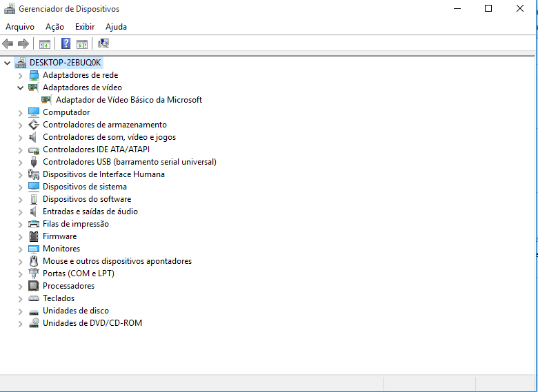Click the Dispositivos de sistema icon

[34, 187]
